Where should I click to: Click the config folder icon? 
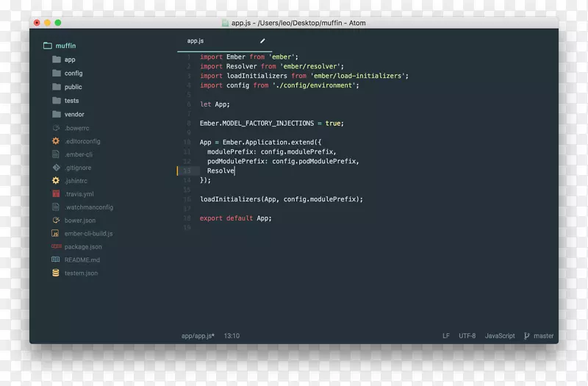tap(57, 73)
